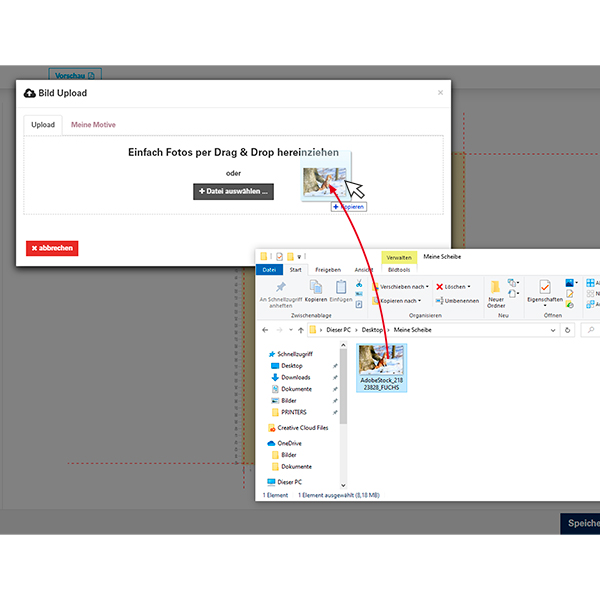This screenshot has width=600, height=600.
Task: Click the 'Kopieren' ribbon icon
Action: click(x=315, y=288)
